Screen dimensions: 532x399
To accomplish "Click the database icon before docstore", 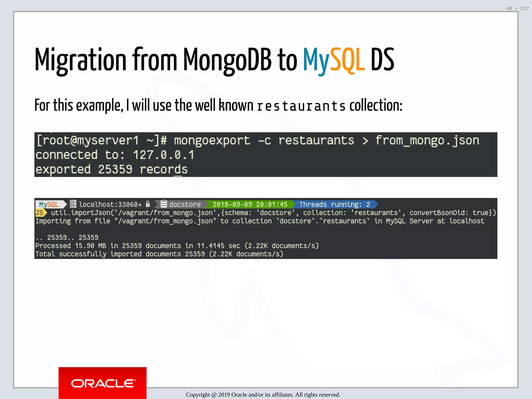I will click(x=164, y=204).
